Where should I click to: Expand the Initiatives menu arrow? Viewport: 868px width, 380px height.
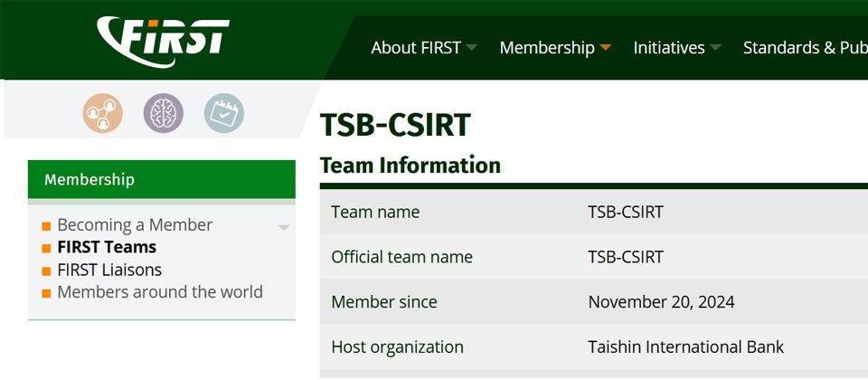point(715,48)
